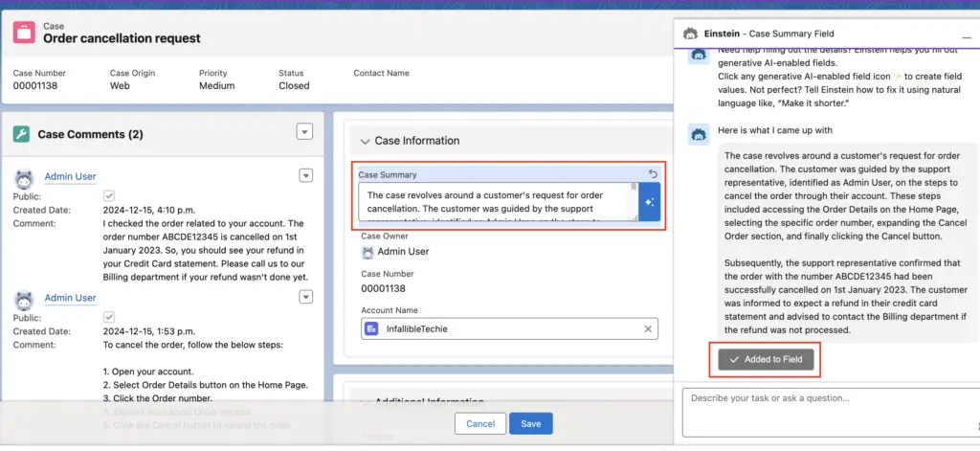Click the InfallibleTechie account icon
The image size is (980, 451).
pyautogui.click(x=372, y=329)
